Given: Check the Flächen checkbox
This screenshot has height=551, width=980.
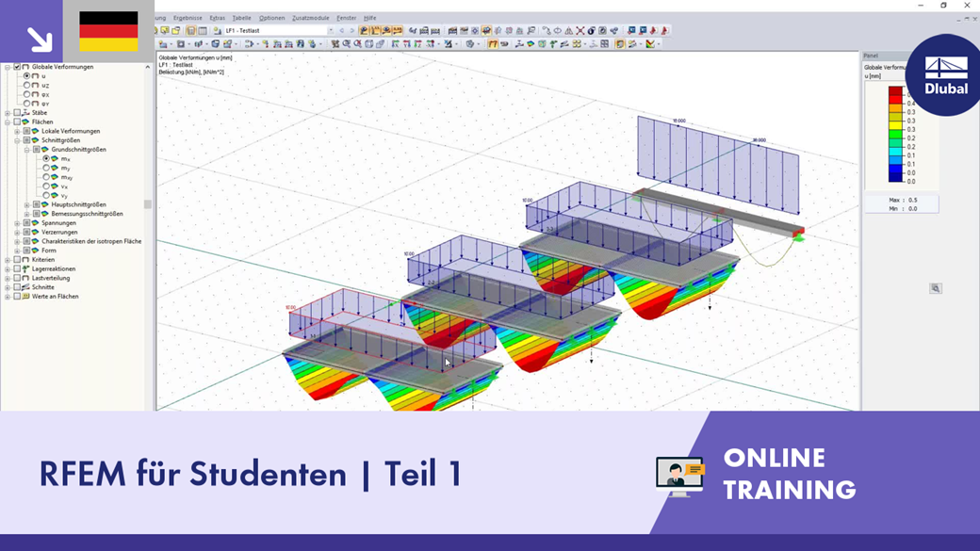Looking at the screenshot, I should pyautogui.click(x=17, y=122).
